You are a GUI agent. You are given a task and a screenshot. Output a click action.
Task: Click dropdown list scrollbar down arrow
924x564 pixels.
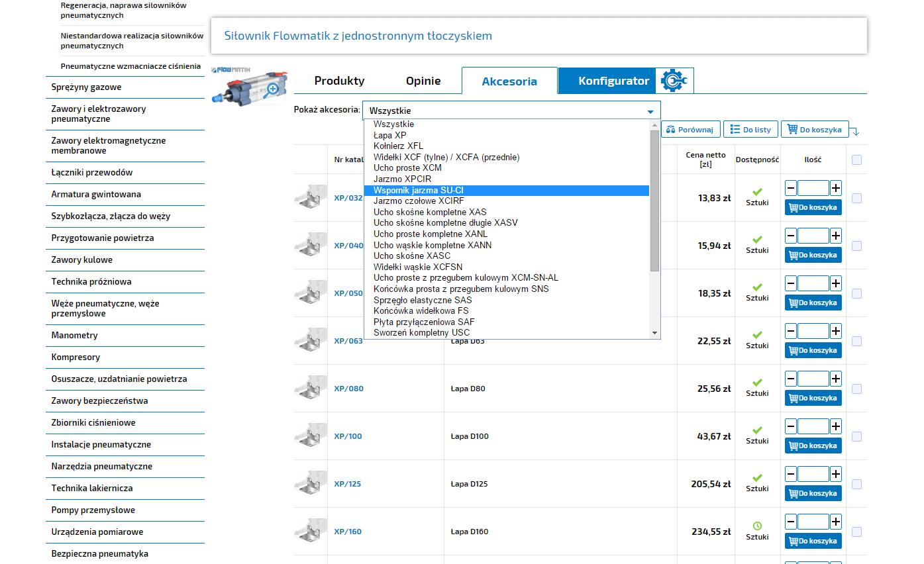point(654,333)
